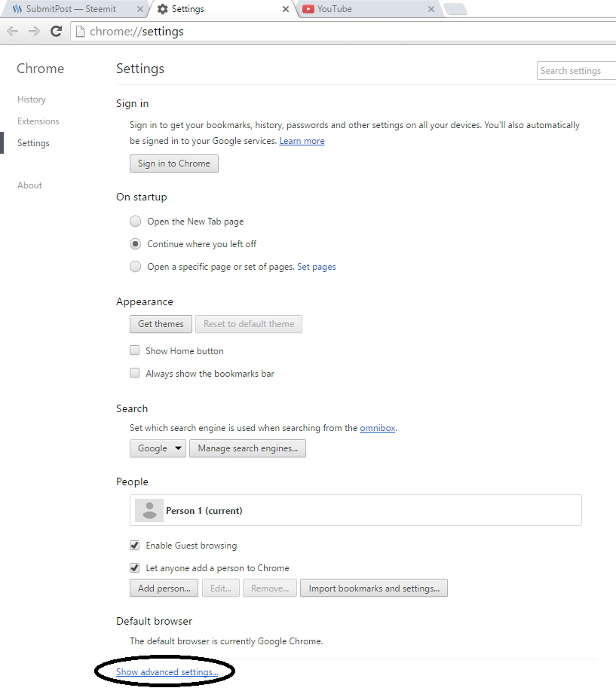Click the Search settings field
This screenshot has height=691, width=616.
coord(577,71)
